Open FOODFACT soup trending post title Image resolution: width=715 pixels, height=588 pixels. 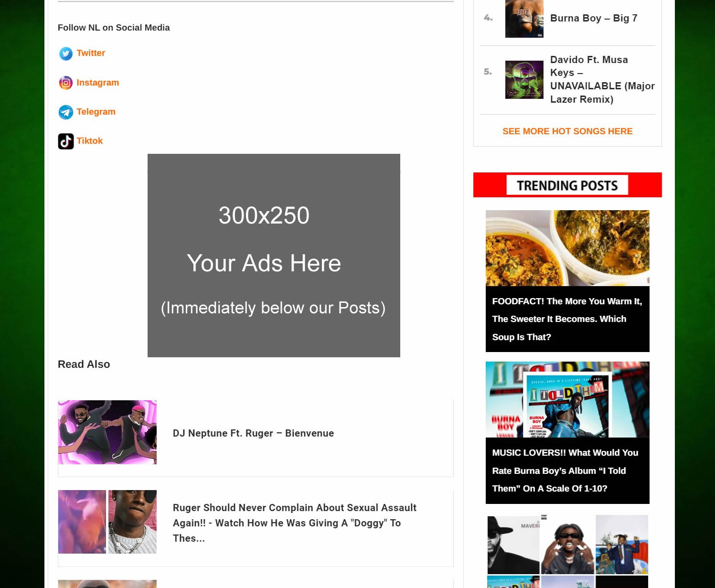pos(567,319)
